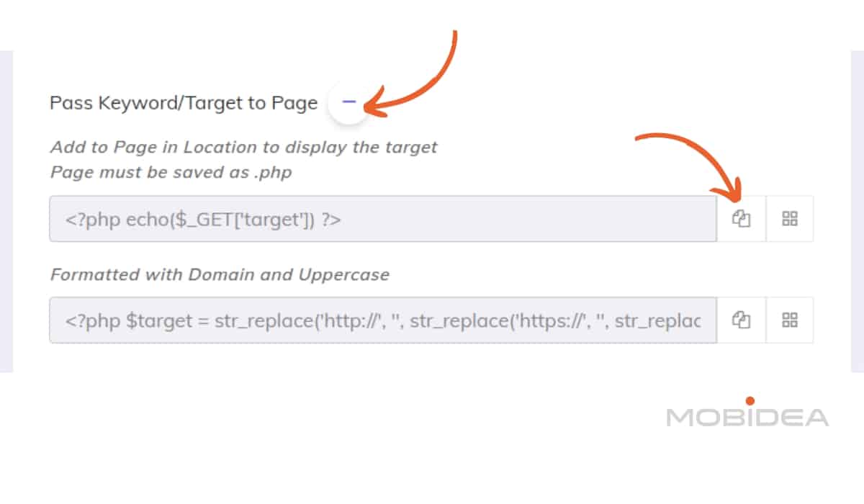Viewport: 864px width, 504px height.
Task: Click the clipboard button in the first code row
Action: [741, 219]
